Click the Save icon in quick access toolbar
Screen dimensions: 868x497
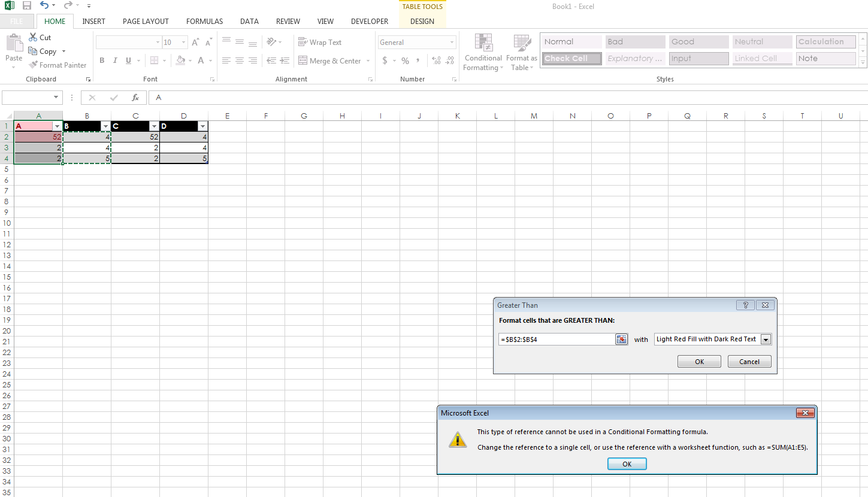point(26,5)
